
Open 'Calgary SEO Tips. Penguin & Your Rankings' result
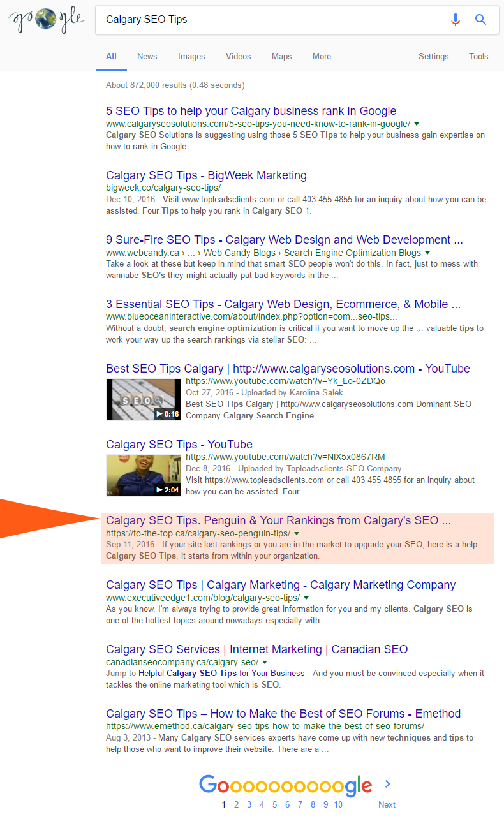click(278, 520)
